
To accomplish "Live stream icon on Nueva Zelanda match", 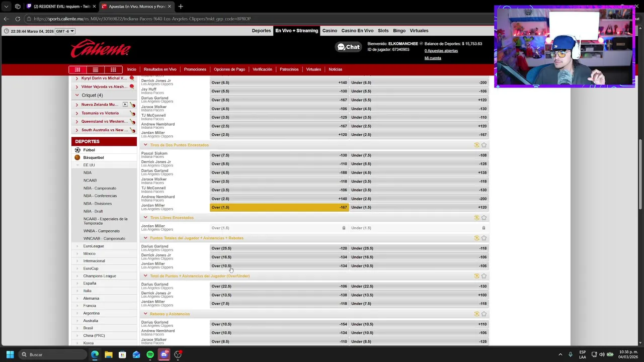I will (x=125, y=105).
